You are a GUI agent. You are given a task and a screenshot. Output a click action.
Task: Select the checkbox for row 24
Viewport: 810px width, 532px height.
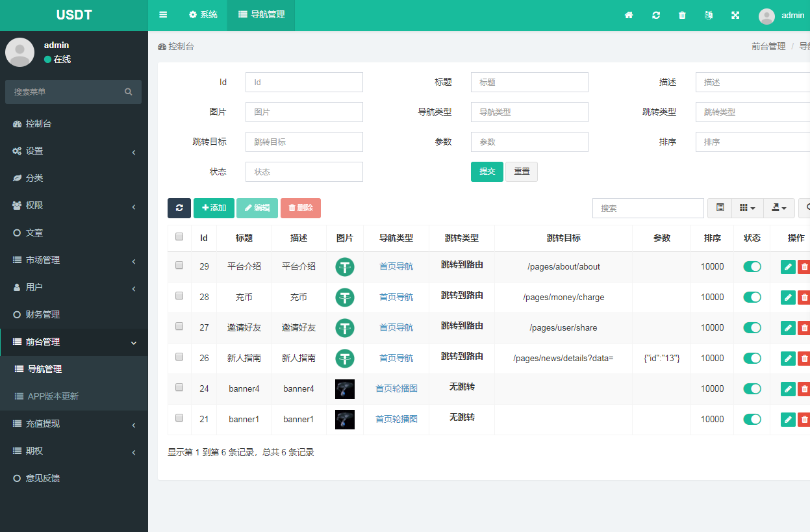pos(179,387)
